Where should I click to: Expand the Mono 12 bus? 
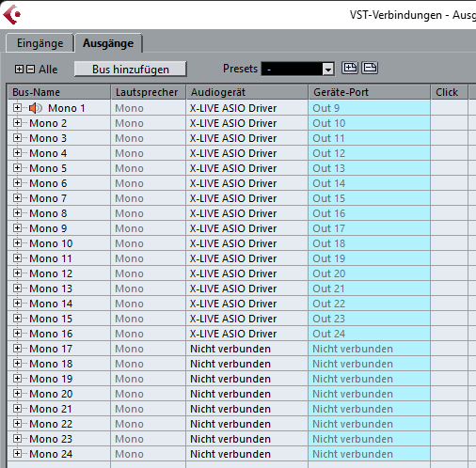pyautogui.click(x=18, y=273)
